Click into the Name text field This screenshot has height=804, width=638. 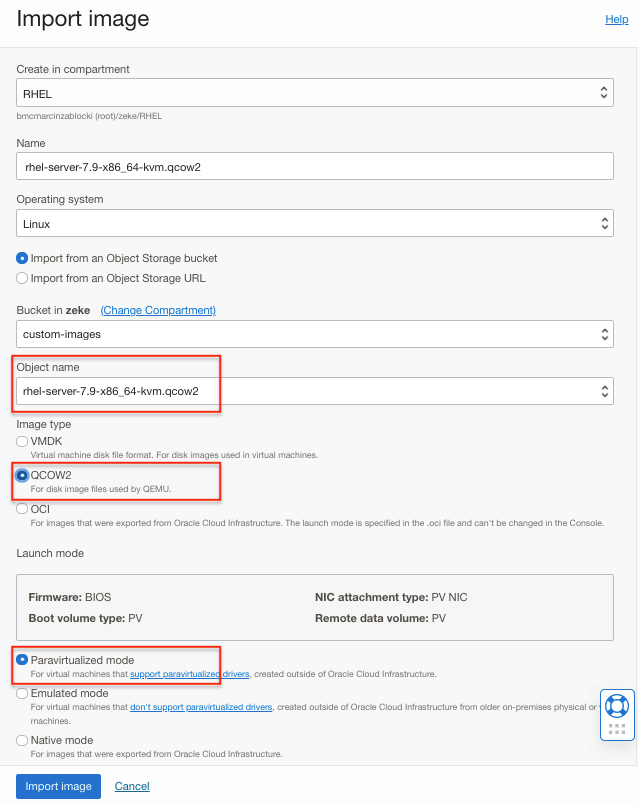pyautogui.click(x=314, y=167)
